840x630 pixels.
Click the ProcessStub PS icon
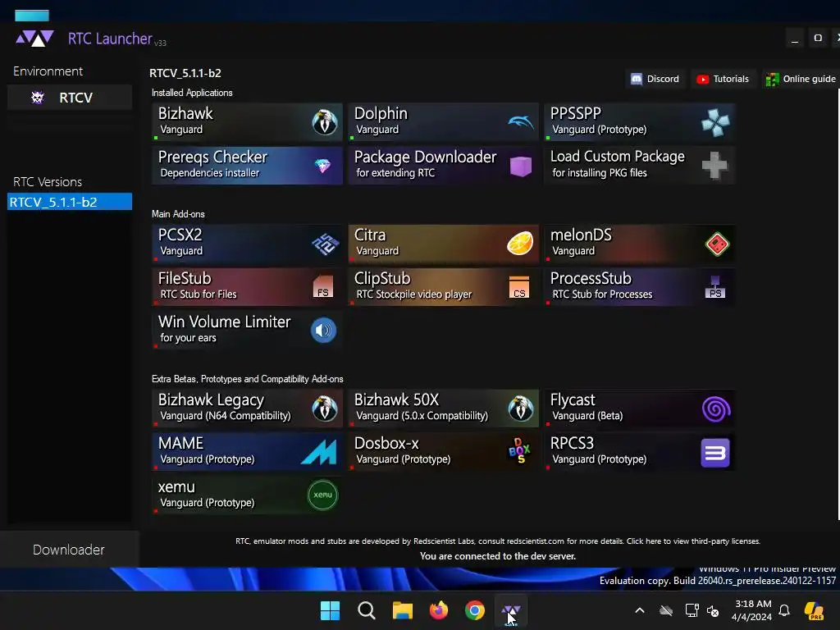[715, 287]
